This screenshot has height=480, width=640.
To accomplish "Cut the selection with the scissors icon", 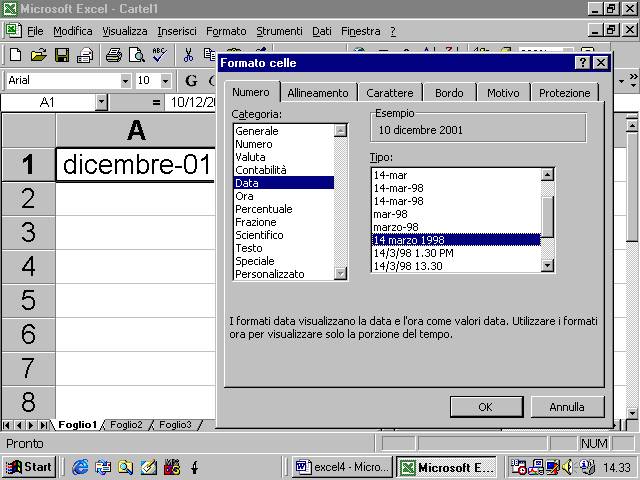I will tap(188, 55).
